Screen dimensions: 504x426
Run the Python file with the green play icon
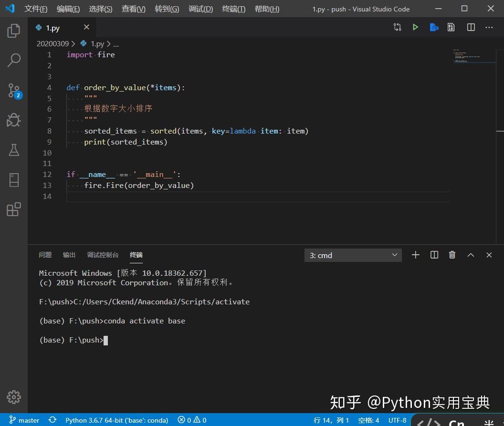(x=415, y=27)
